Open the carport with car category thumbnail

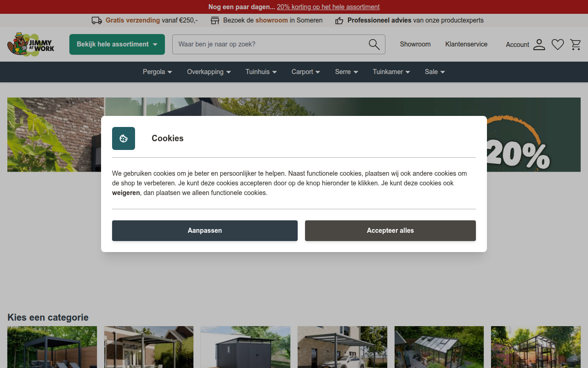coord(342,347)
